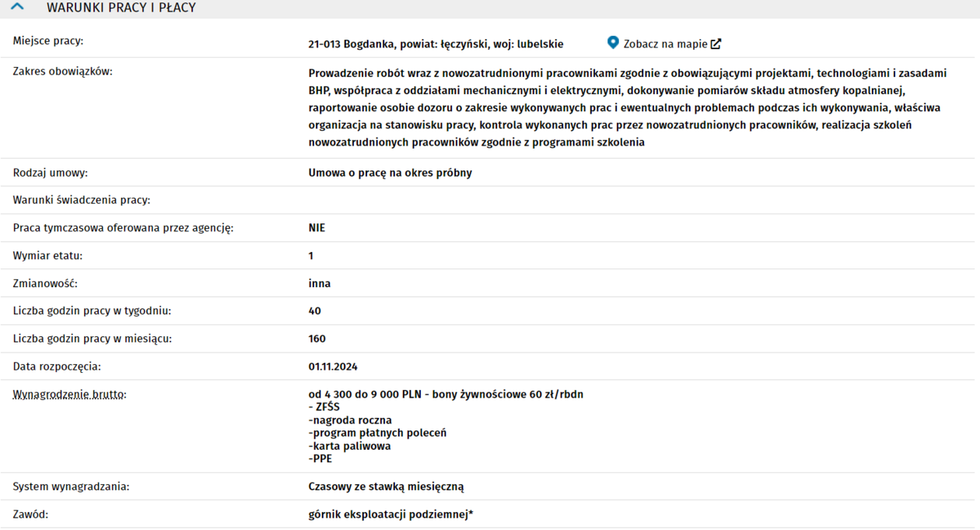Click the WARUNKI PRACY I PŁACY header title
The width and height of the screenshot is (980, 530).
tap(121, 8)
